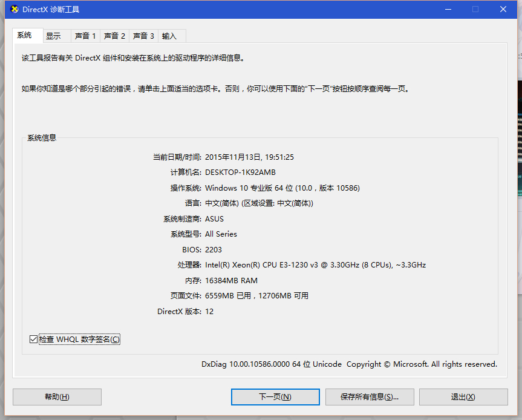Open the 显示 tab

pos(57,36)
